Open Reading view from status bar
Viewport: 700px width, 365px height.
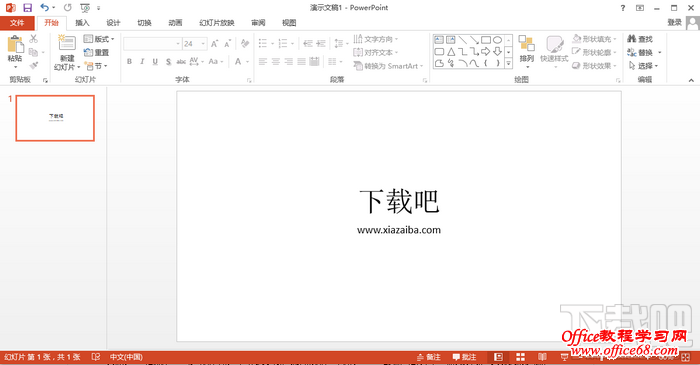pos(542,357)
